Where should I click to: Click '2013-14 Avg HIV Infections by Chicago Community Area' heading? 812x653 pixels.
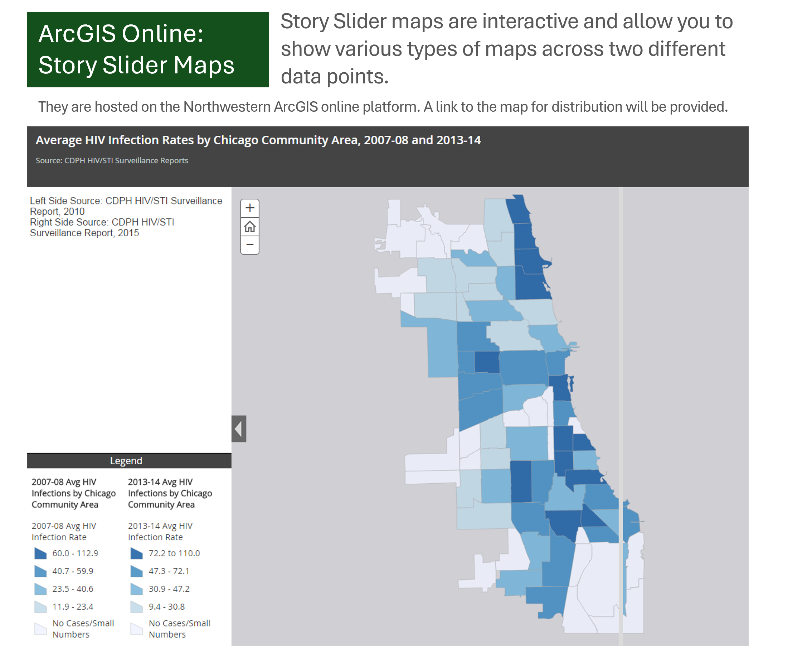tap(170, 493)
